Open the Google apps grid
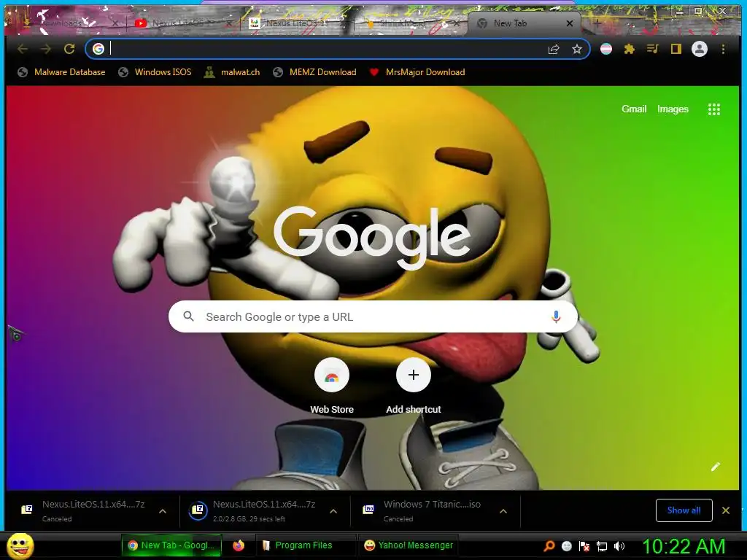Image resolution: width=747 pixels, height=560 pixels. (x=713, y=109)
